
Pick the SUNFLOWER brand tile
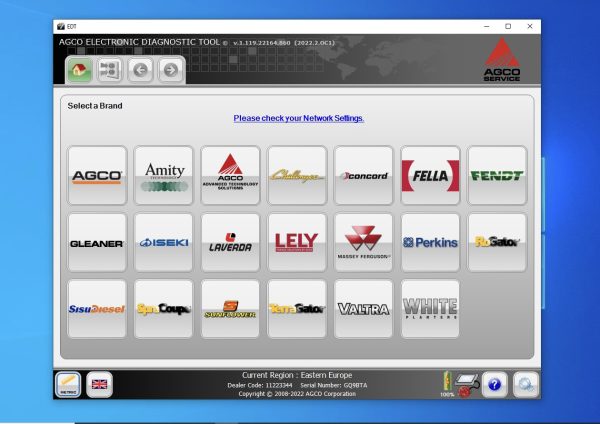click(230, 309)
